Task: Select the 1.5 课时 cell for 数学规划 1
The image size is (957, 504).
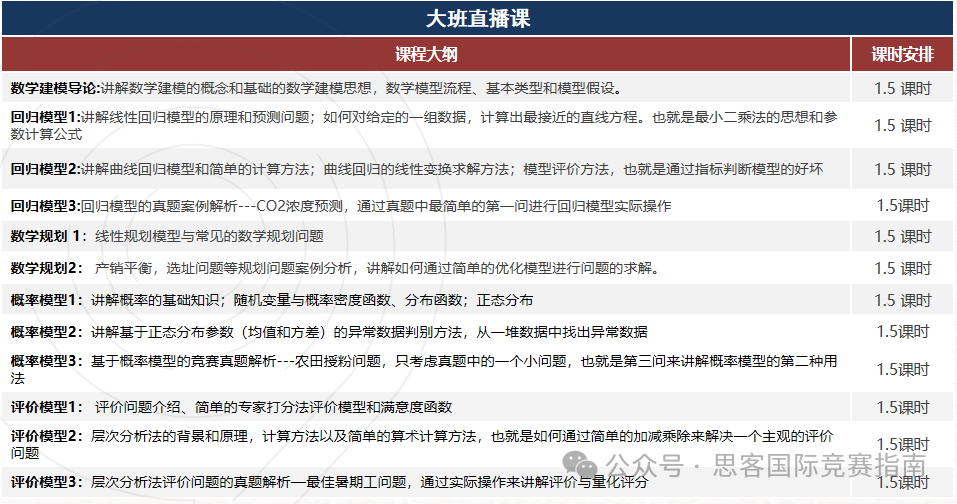Action: click(x=902, y=237)
